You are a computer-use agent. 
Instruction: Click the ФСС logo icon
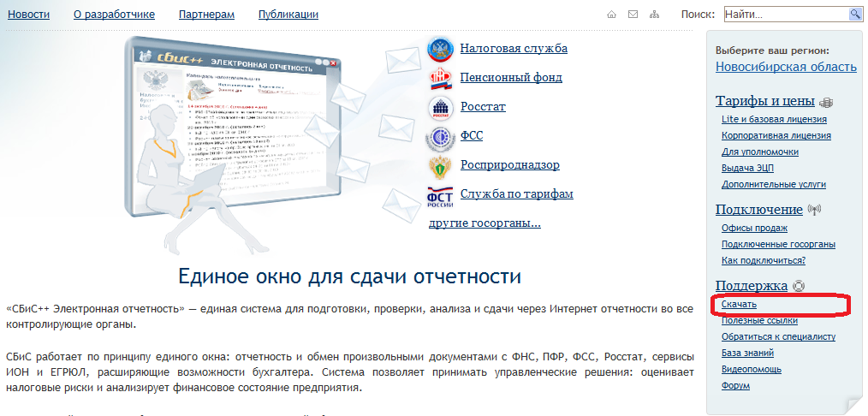pyautogui.click(x=441, y=137)
